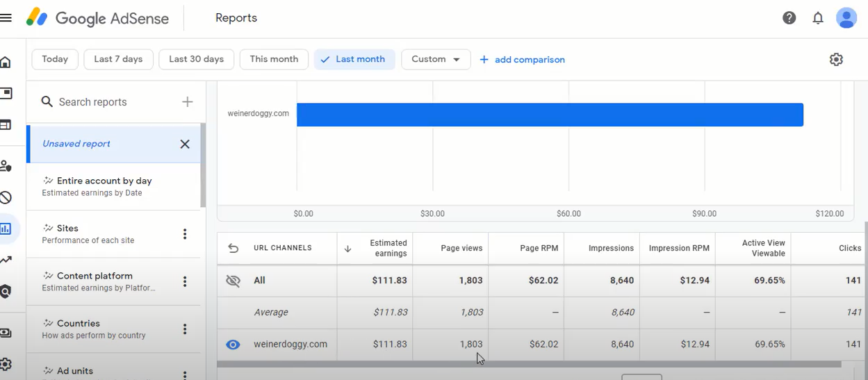Click the Reports page title

click(236, 18)
